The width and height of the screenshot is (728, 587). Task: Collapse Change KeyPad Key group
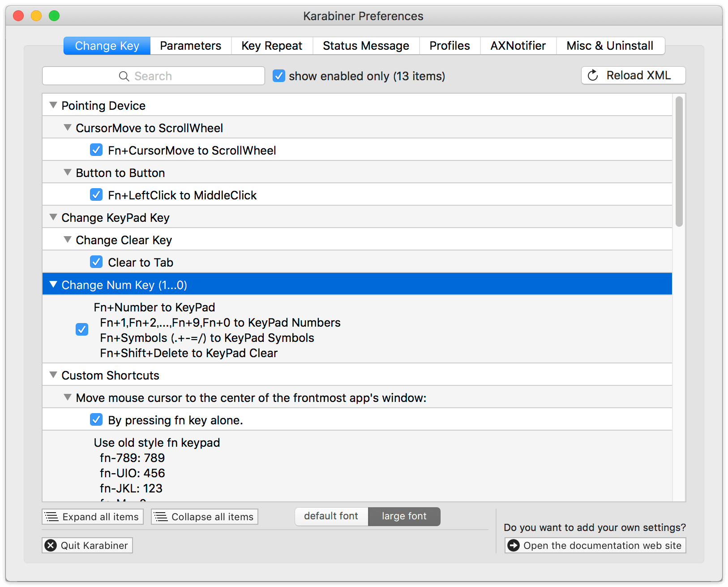pyautogui.click(x=53, y=217)
